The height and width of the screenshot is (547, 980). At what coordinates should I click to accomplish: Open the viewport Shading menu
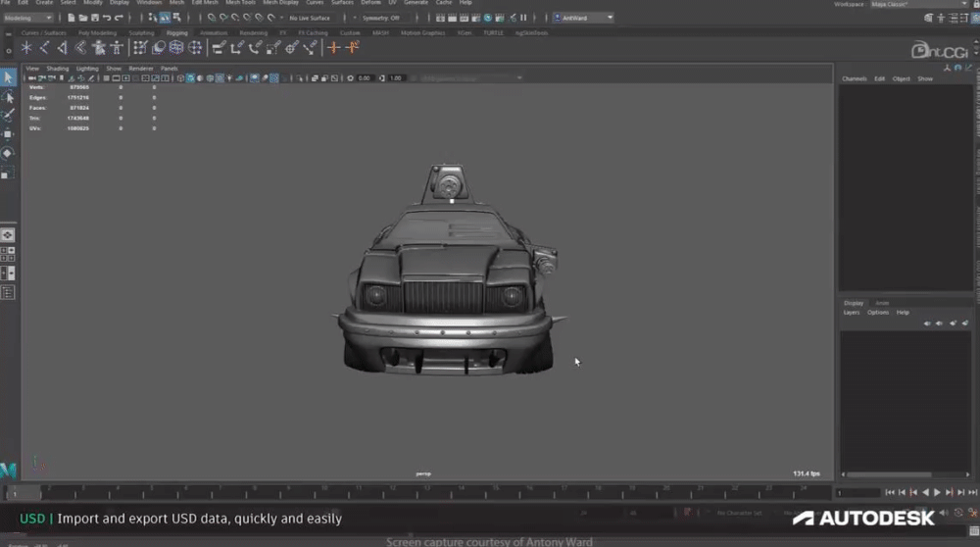[58, 69]
